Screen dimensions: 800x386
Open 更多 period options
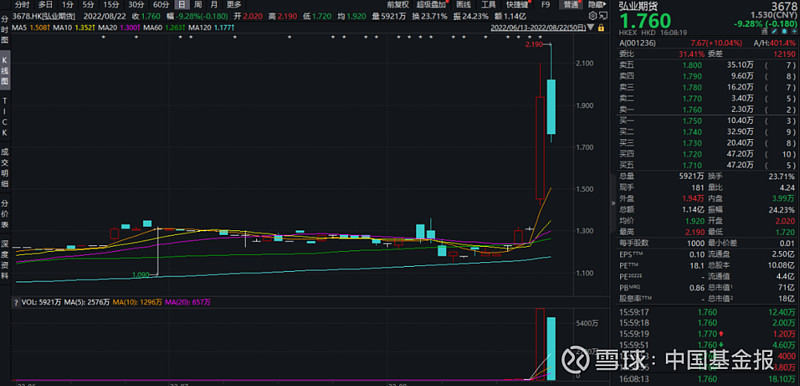coord(234,5)
